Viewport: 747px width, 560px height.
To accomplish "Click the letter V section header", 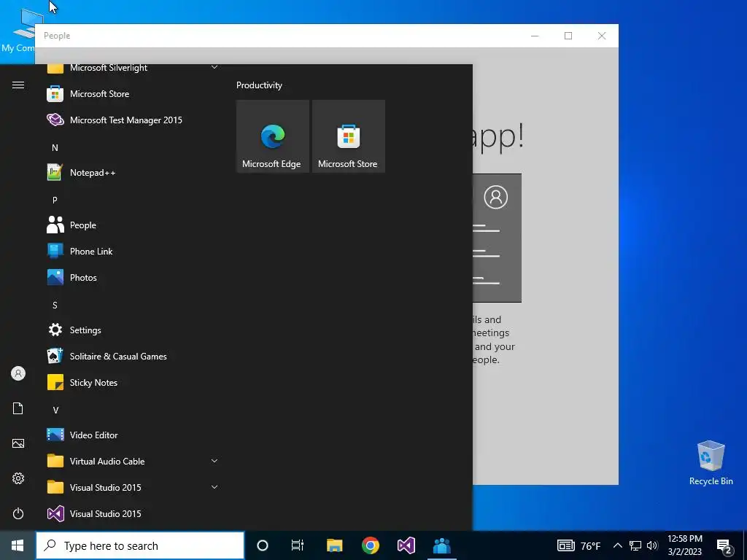I will pos(55,410).
